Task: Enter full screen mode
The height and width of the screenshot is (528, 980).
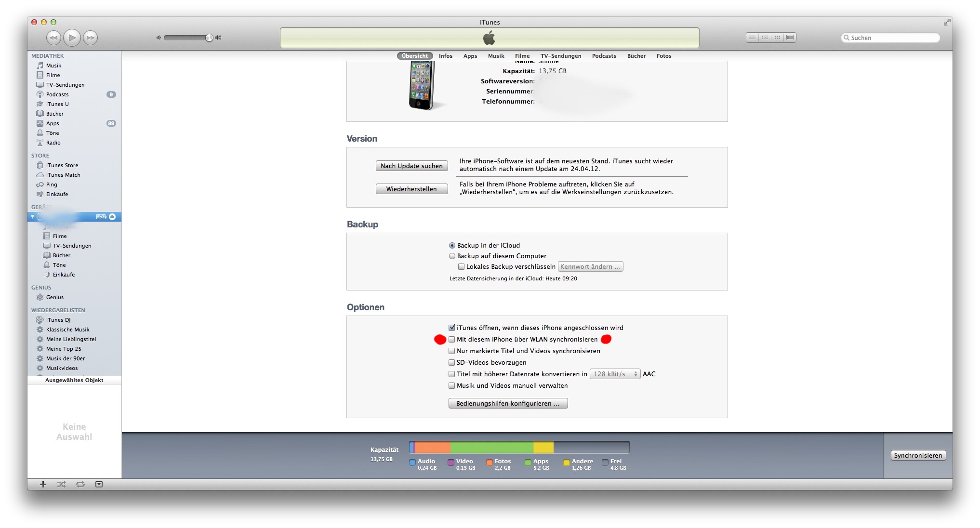Action: coord(947,22)
